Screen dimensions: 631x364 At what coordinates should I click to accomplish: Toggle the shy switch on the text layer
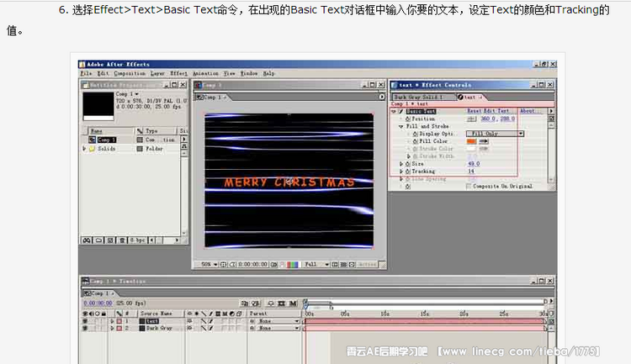point(189,321)
